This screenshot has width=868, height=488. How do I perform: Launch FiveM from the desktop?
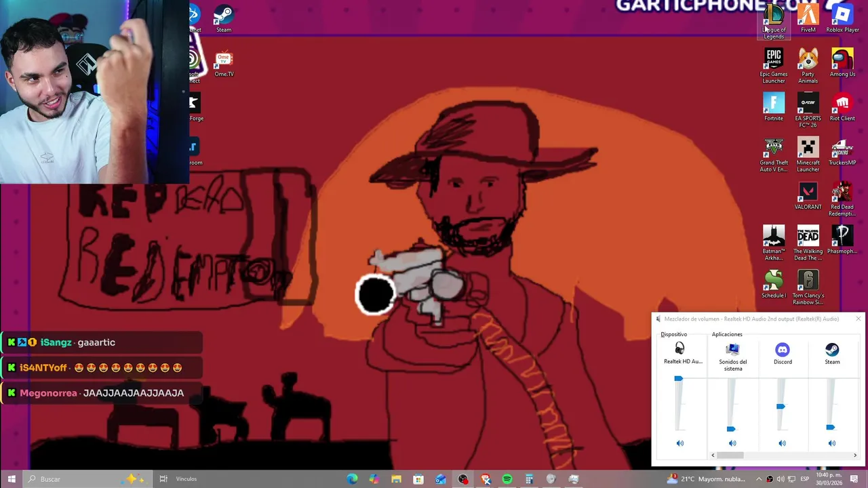(808, 18)
